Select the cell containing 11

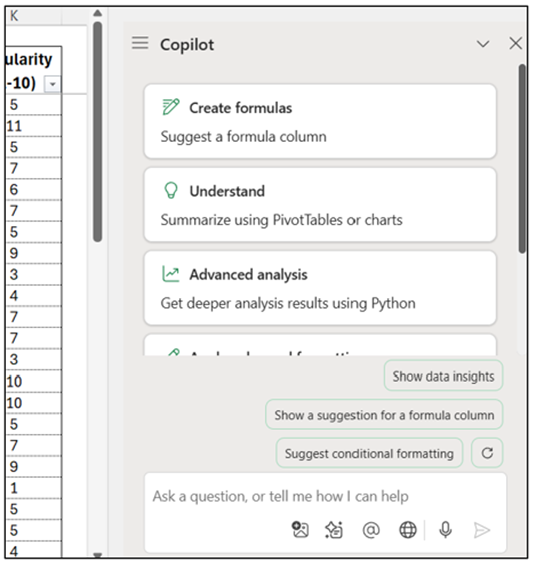tap(34, 126)
